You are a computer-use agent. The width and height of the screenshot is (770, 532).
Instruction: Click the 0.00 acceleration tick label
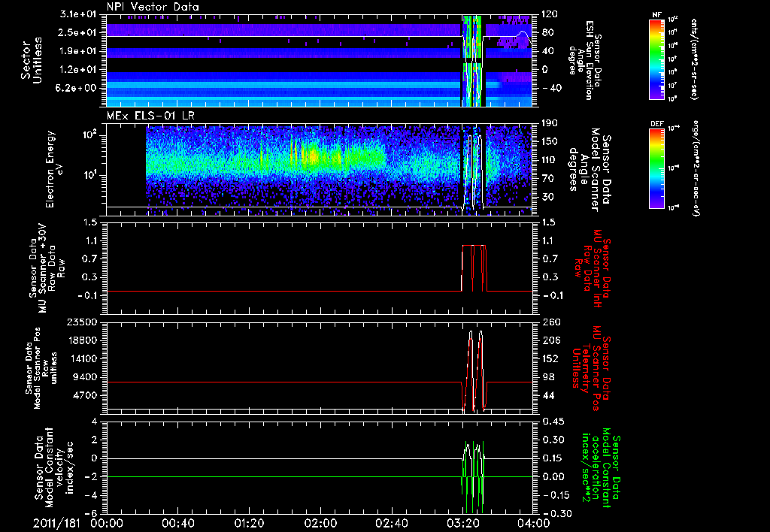(553, 476)
